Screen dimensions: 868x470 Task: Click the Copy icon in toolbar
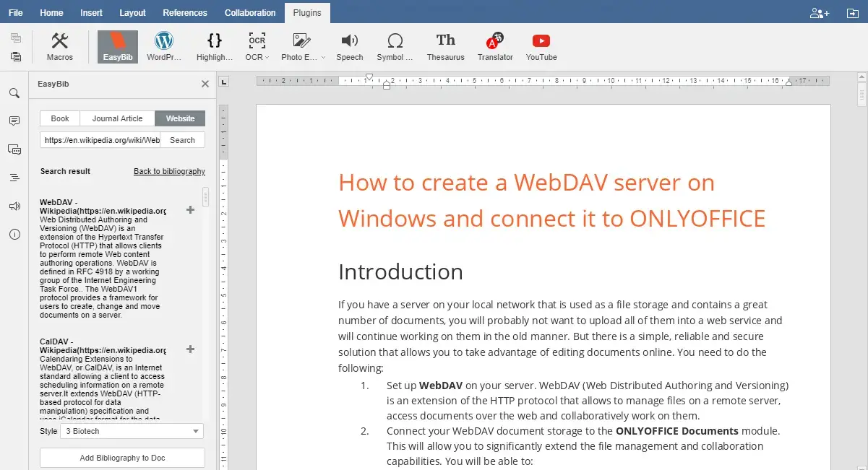[16, 38]
